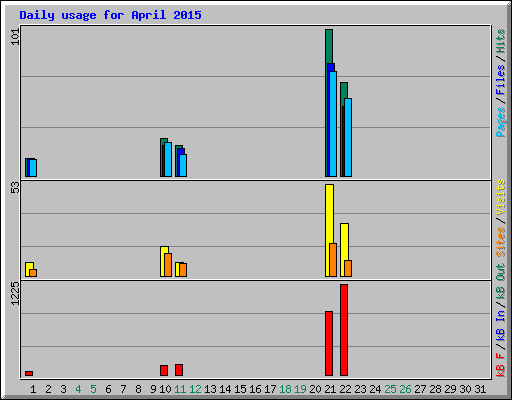512x400 pixels.
Task: Click day 21 on the x-axis
Action: pos(330,389)
